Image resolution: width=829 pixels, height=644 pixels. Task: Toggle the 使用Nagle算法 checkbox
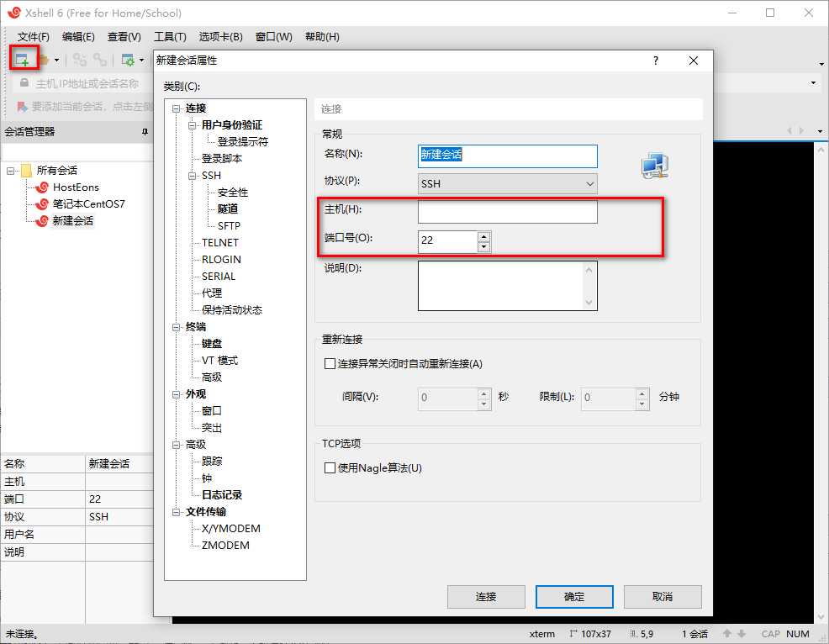[330, 468]
